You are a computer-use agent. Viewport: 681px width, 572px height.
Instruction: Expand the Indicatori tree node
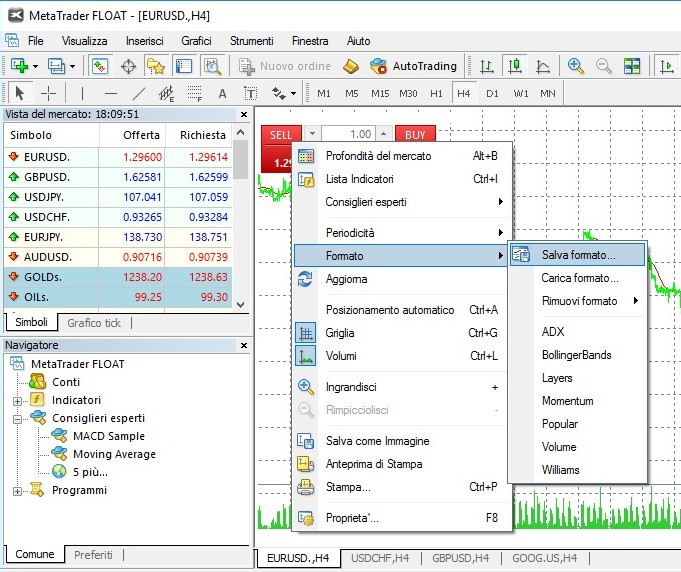tap(17, 400)
